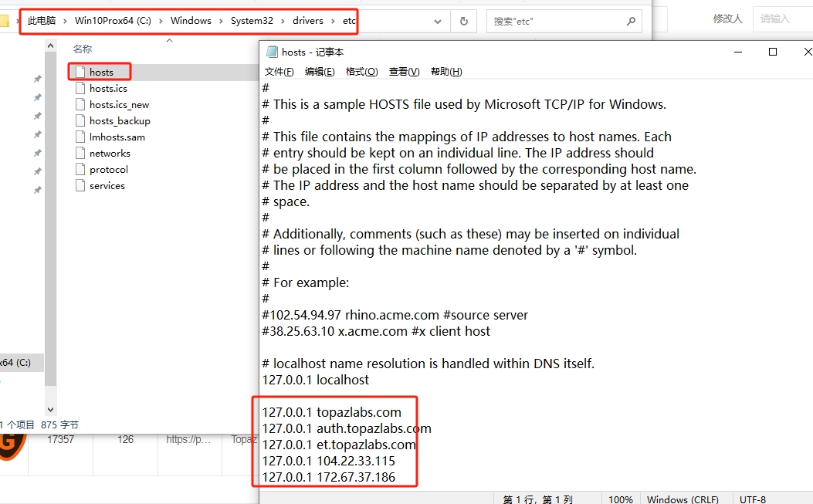Maximize the hosts Notepad window

pyautogui.click(x=773, y=52)
